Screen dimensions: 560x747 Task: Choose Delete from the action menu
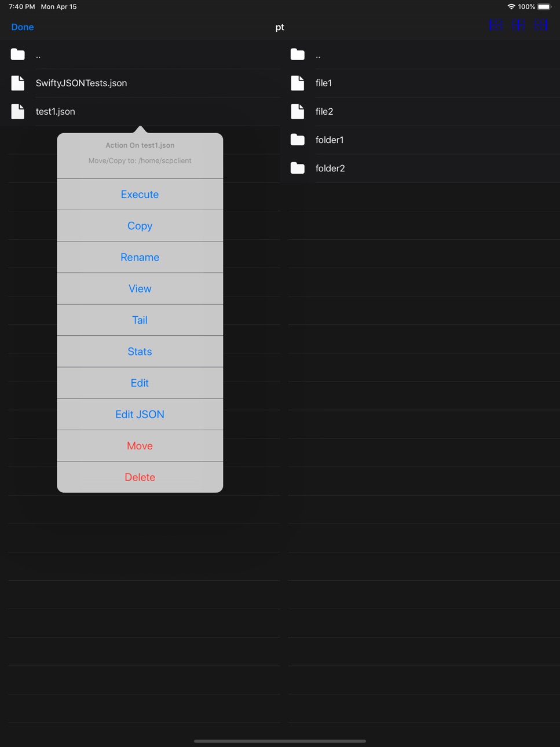[140, 477]
